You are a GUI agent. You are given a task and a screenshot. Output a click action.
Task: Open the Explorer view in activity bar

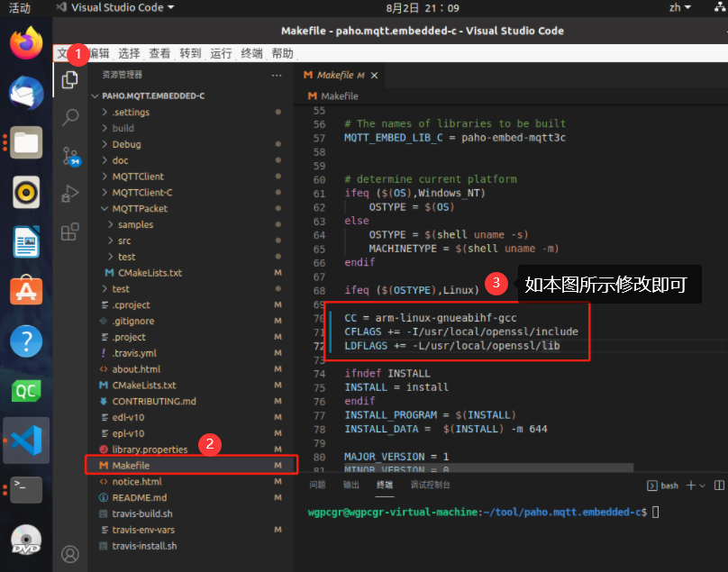click(x=69, y=80)
